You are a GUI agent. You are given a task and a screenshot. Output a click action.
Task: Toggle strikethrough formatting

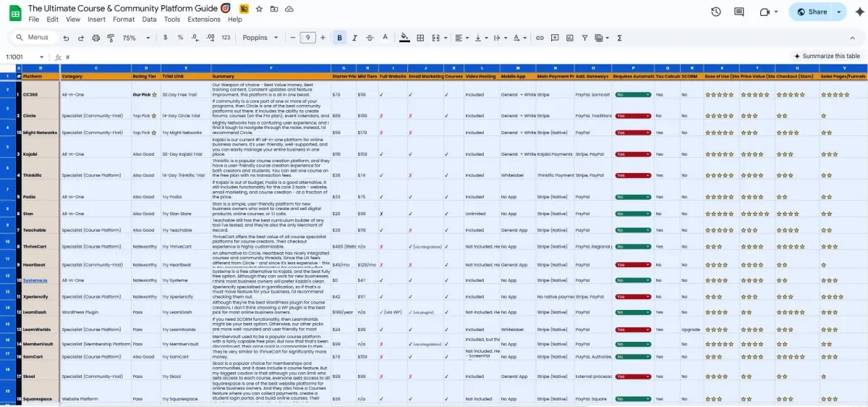[370, 38]
